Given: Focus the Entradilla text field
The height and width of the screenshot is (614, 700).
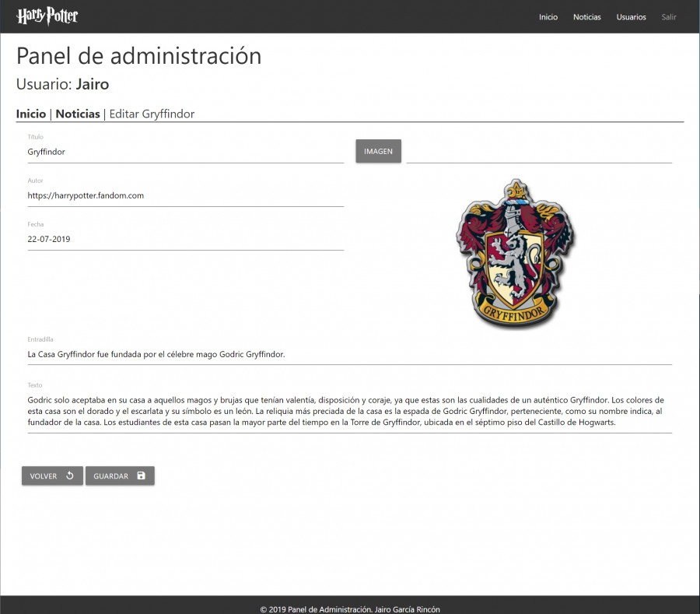Looking at the screenshot, I should [349, 355].
